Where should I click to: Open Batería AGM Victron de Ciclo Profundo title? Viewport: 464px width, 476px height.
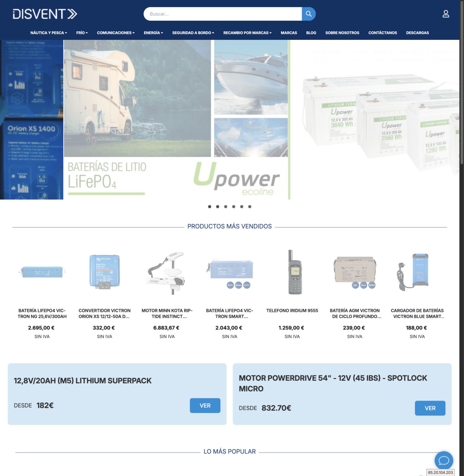[355, 313]
